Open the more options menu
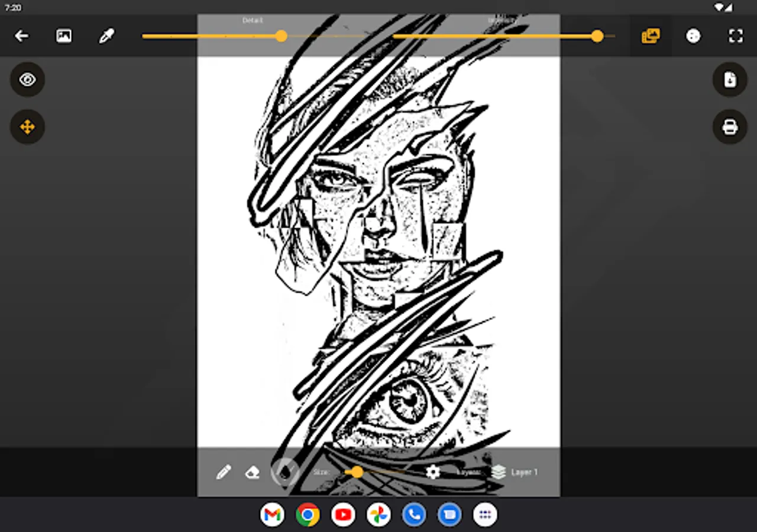 pyautogui.click(x=693, y=35)
